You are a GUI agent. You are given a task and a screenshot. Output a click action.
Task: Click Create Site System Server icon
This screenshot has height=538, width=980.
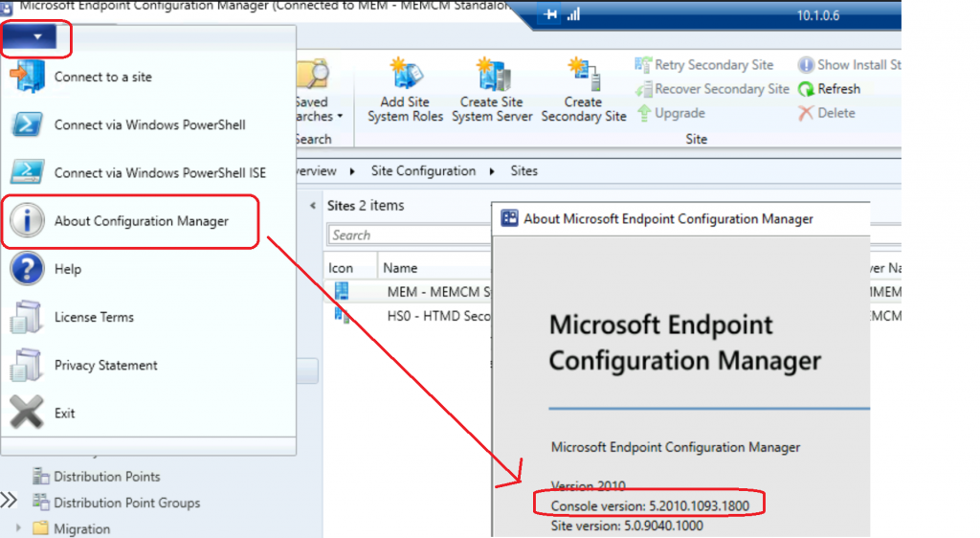[493, 74]
